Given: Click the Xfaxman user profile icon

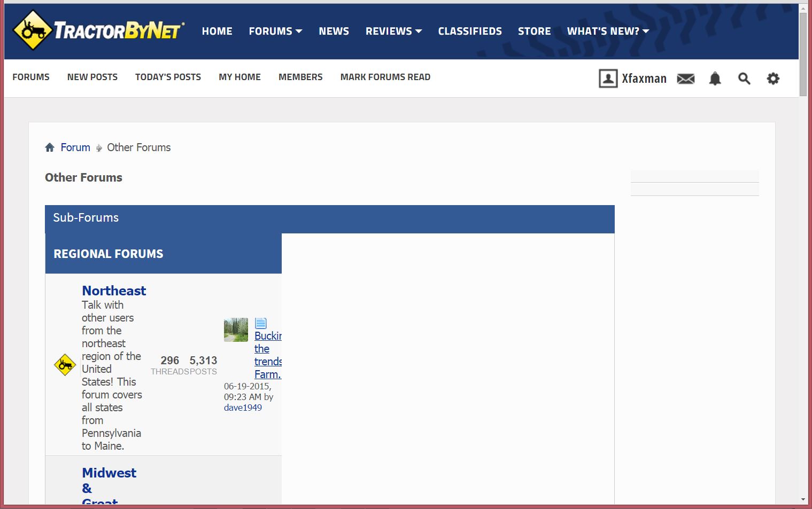Looking at the screenshot, I should pos(608,79).
